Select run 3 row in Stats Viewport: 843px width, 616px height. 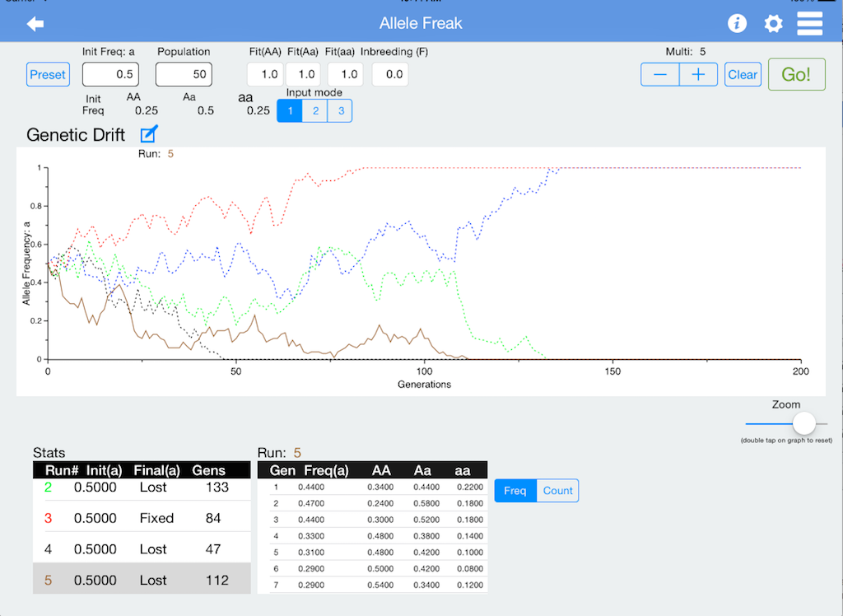142,518
